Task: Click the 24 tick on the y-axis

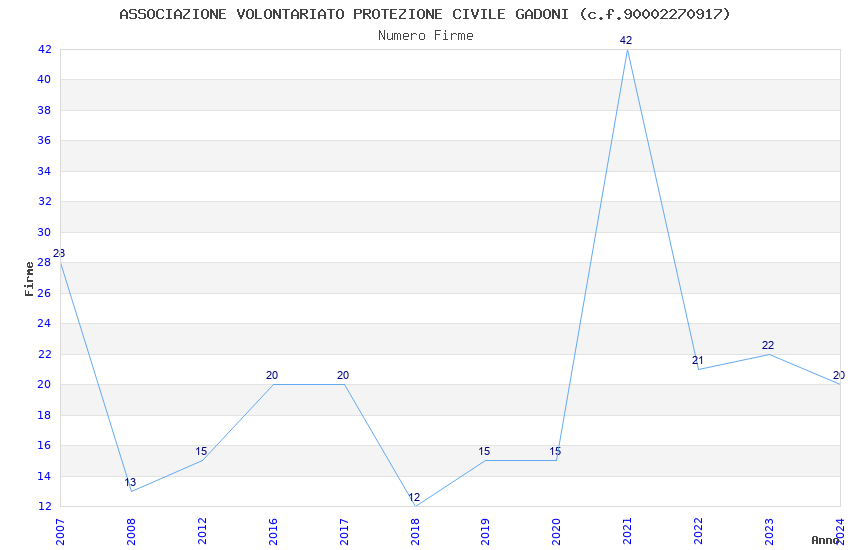Action: 44,323
